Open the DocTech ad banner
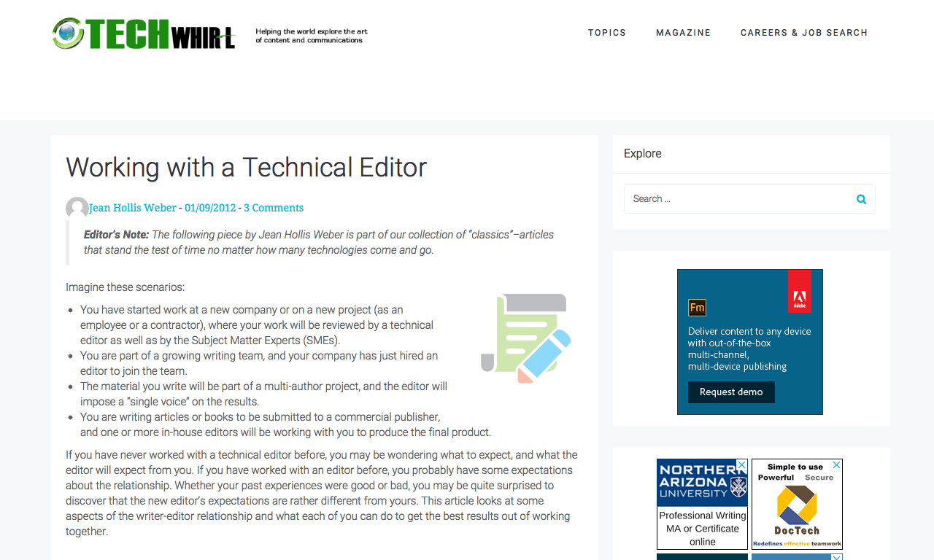The width and height of the screenshot is (934, 560). tap(797, 504)
